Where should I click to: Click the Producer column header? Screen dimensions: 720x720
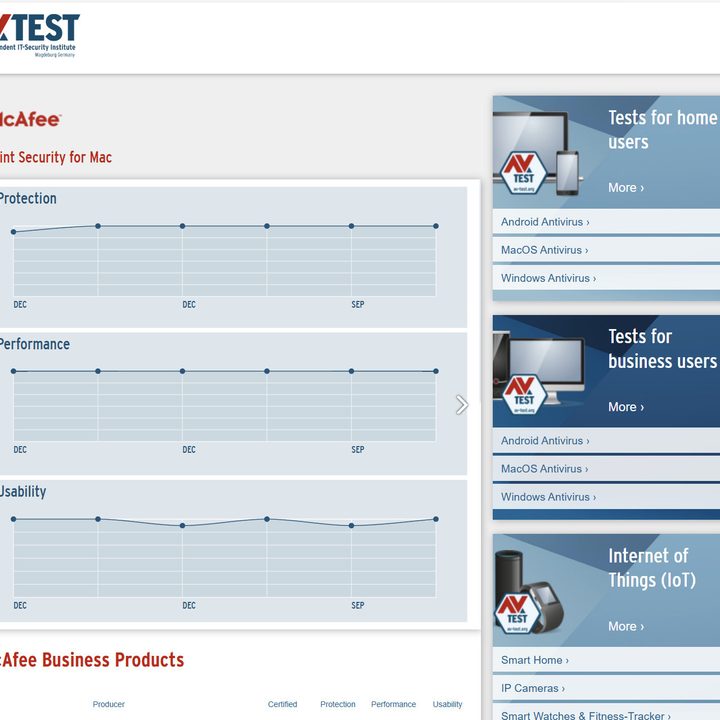point(109,704)
